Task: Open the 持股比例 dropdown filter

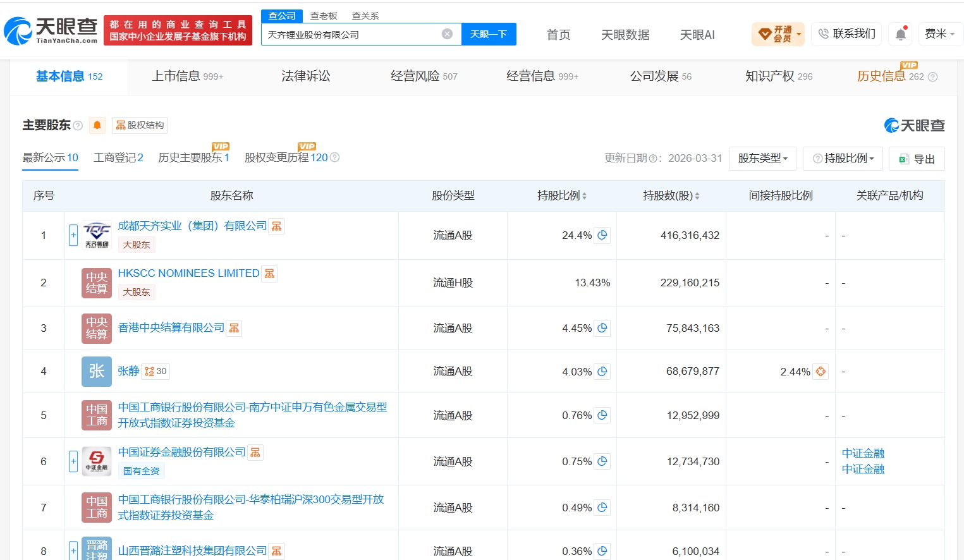Action: [x=843, y=159]
